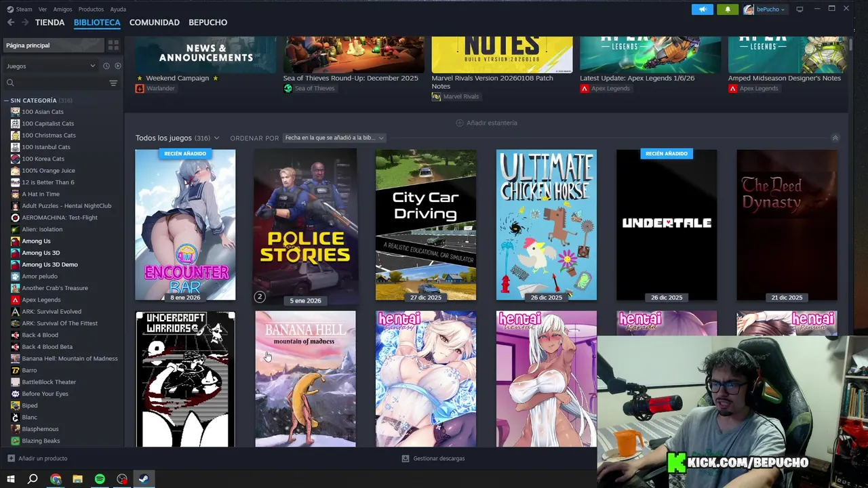Click the add product plus icon

click(11, 458)
